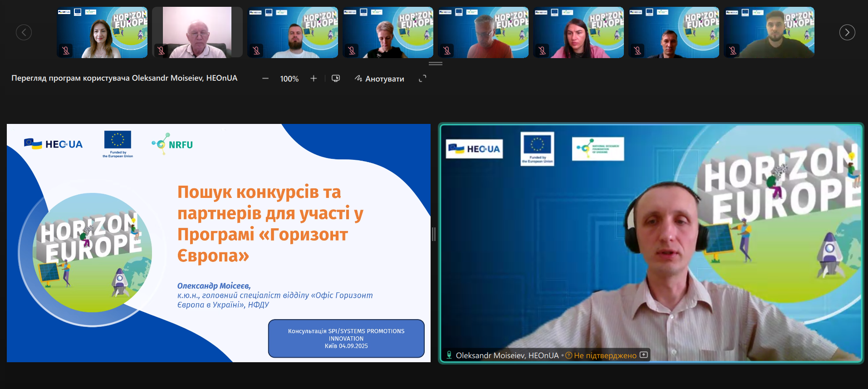This screenshot has width=868, height=389.
Task: Click the horizontal handle below participant strip
Action: 436,64
